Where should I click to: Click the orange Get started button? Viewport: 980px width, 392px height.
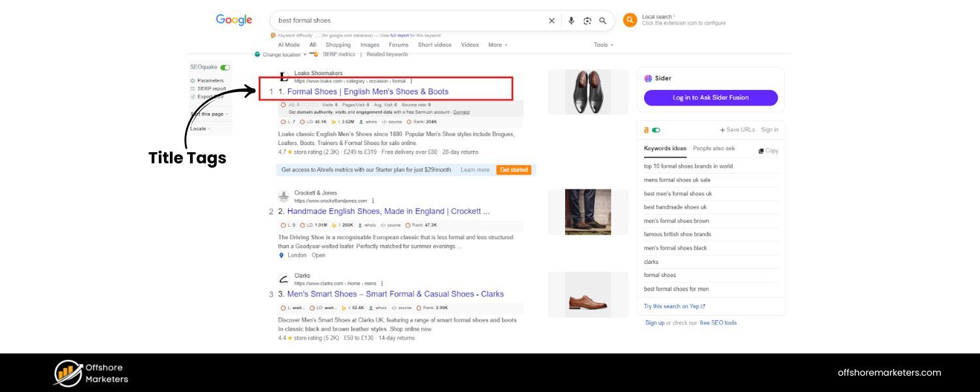(514, 169)
